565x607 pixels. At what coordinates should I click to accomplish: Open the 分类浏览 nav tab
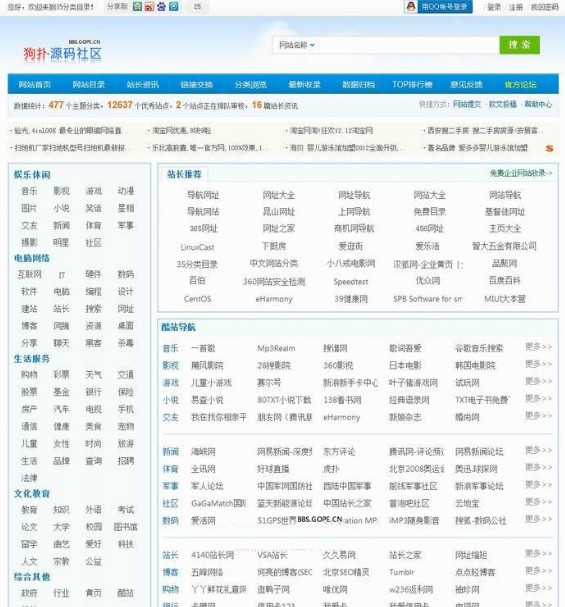(x=251, y=84)
